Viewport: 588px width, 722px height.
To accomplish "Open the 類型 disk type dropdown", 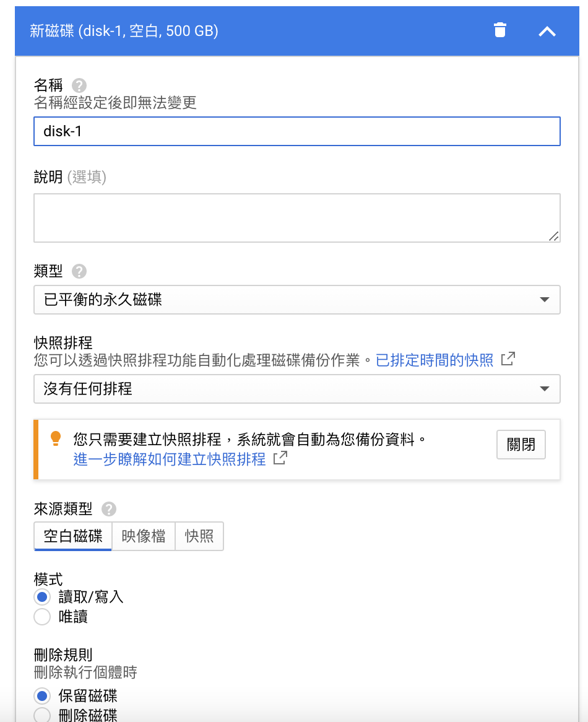I will tap(297, 300).
